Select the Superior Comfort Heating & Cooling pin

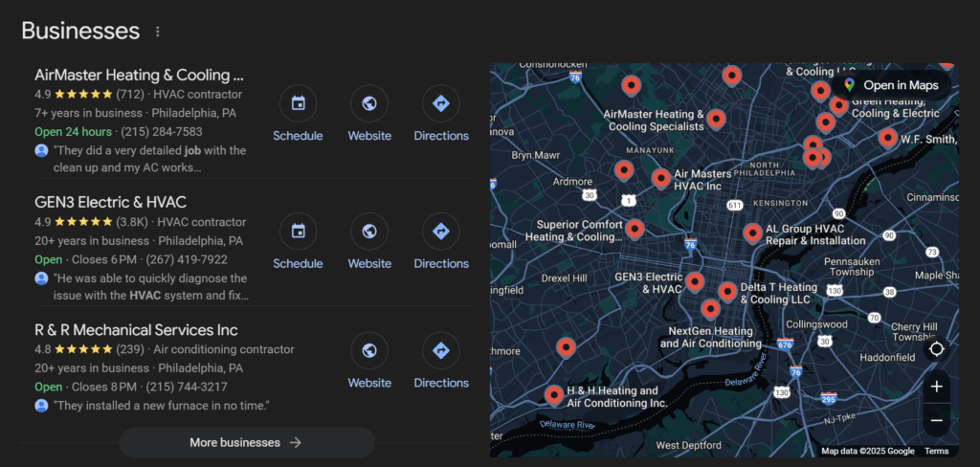[x=635, y=230]
